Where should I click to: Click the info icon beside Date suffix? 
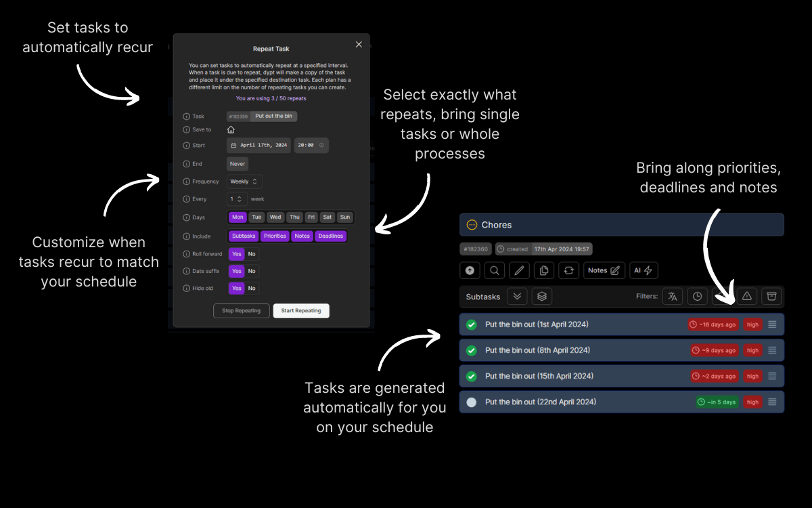[187, 271]
